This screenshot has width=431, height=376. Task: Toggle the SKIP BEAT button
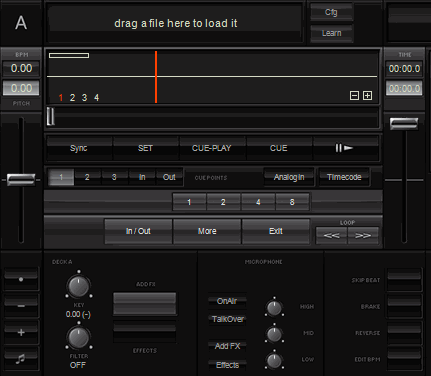click(404, 280)
